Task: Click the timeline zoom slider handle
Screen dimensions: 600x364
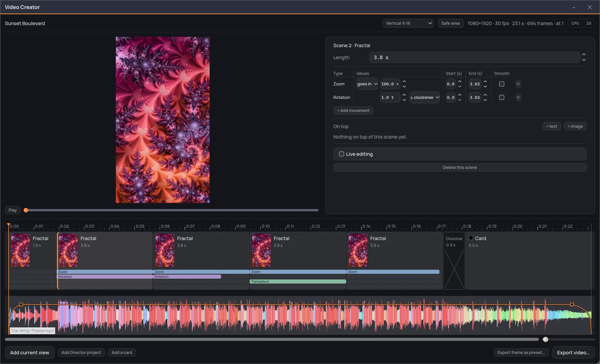Action: click(x=546, y=339)
